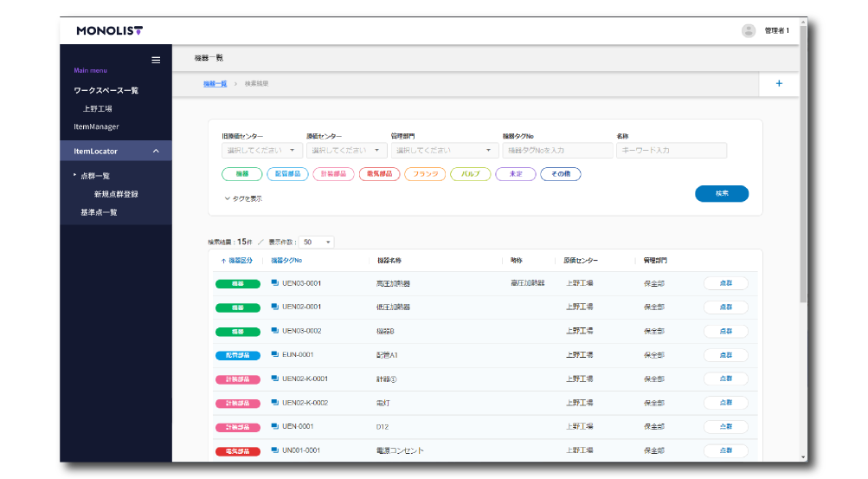Toggle the green 機器 filter tag
Screen dimensions: 868x479
click(x=242, y=174)
